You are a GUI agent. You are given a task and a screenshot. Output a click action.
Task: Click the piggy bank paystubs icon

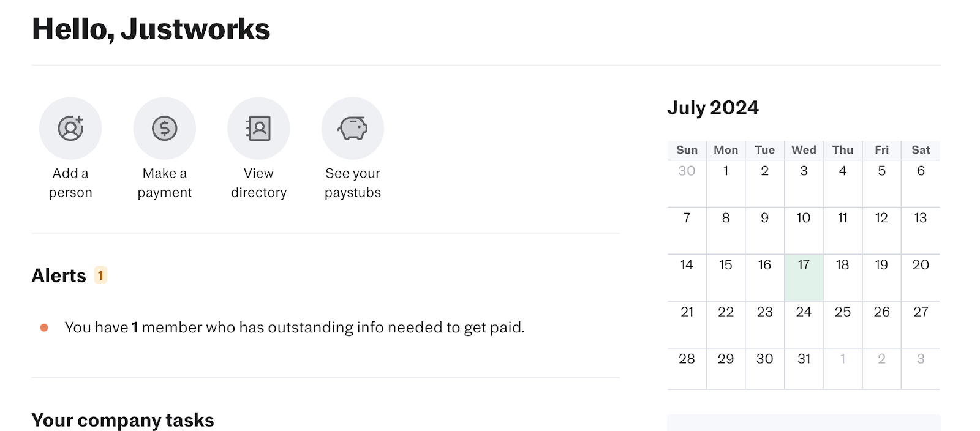tap(353, 129)
